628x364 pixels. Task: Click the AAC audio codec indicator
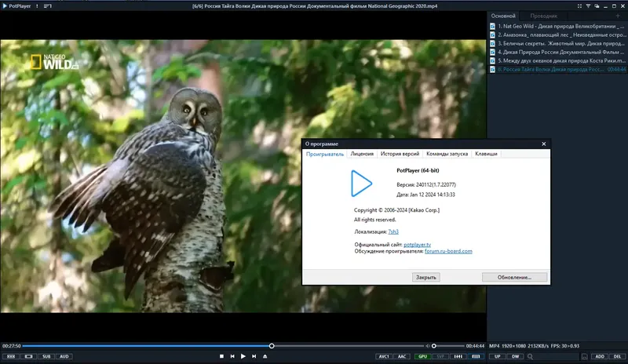pyautogui.click(x=402, y=356)
